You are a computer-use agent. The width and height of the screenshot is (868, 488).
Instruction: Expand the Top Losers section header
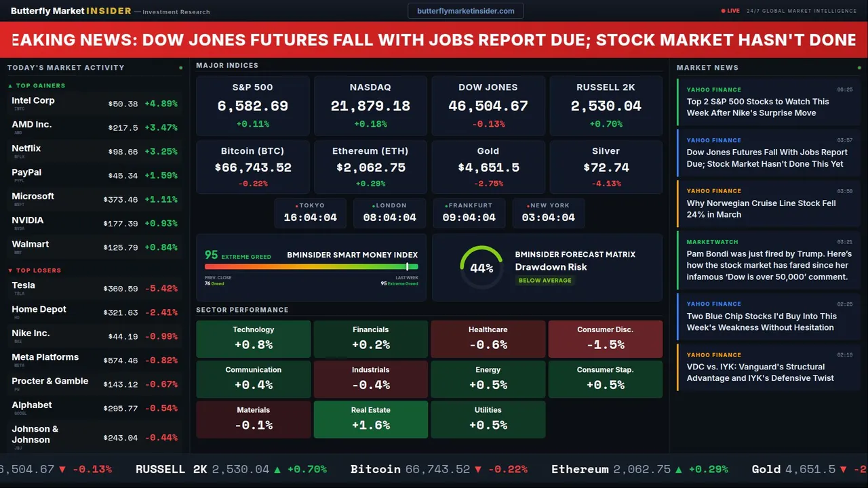(x=39, y=270)
